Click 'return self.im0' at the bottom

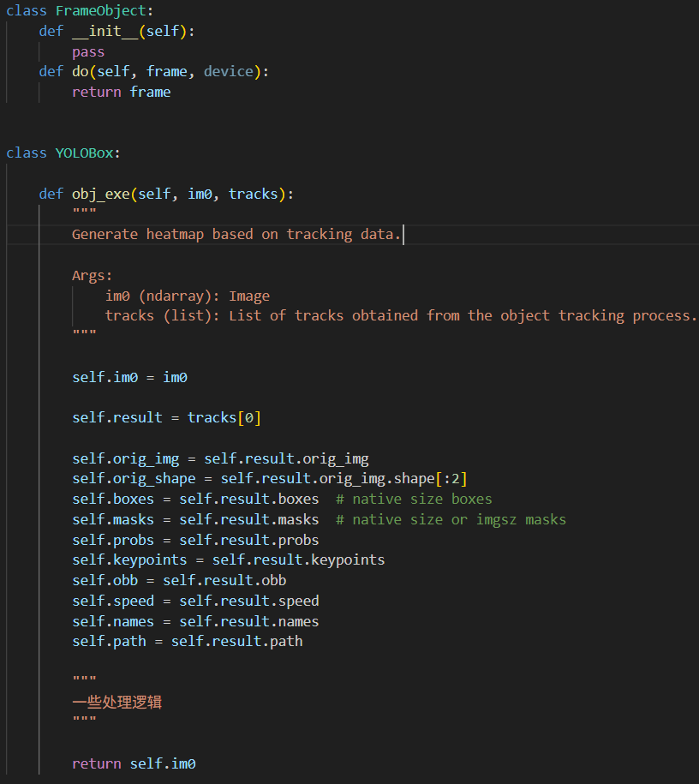(134, 763)
